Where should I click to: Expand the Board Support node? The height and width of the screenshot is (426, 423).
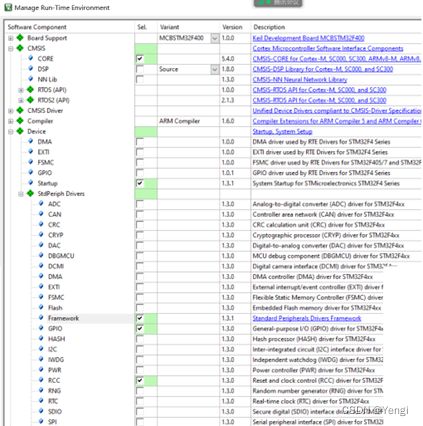click(11, 38)
